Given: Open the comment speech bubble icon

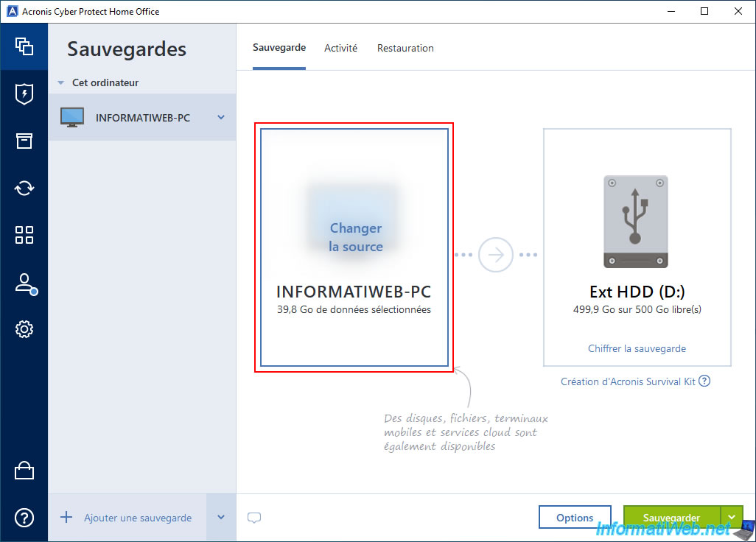Looking at the screenshot, I should [254, 518].
